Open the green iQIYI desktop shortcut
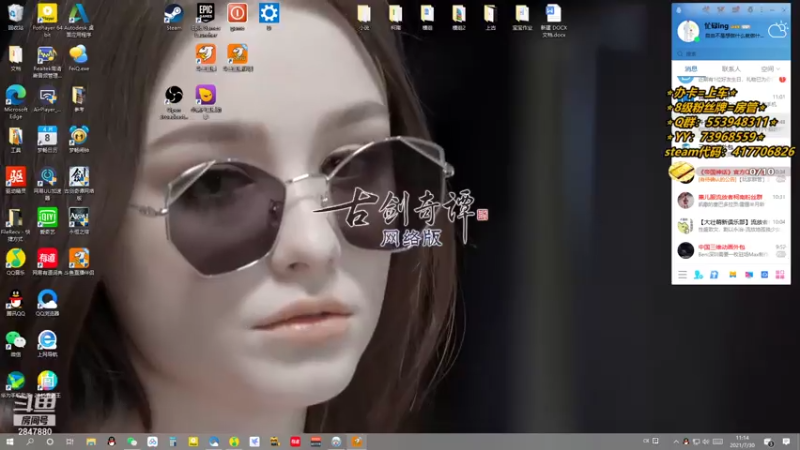 (47, 220)
